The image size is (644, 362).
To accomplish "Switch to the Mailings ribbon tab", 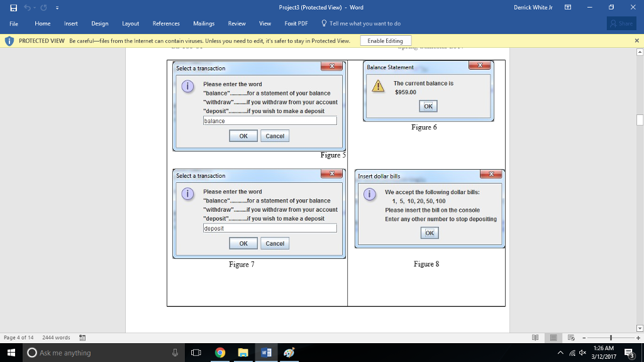I will 203,23.
